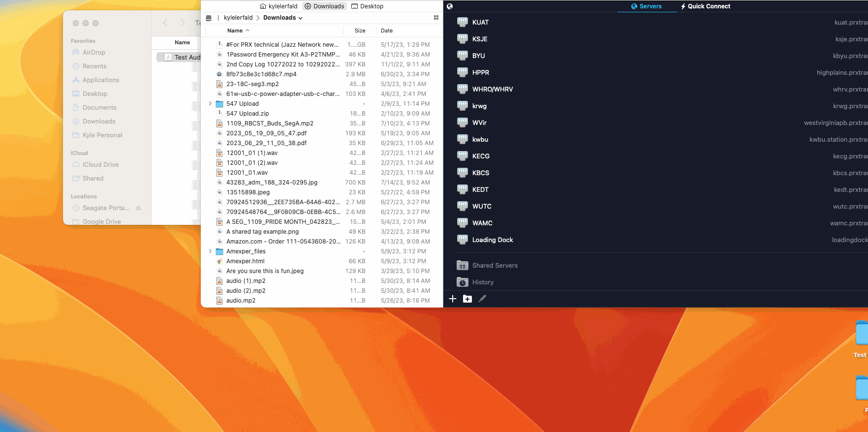Select the WVir server icon
This screenshot has height=432, width=868.
tap(462, 123)
